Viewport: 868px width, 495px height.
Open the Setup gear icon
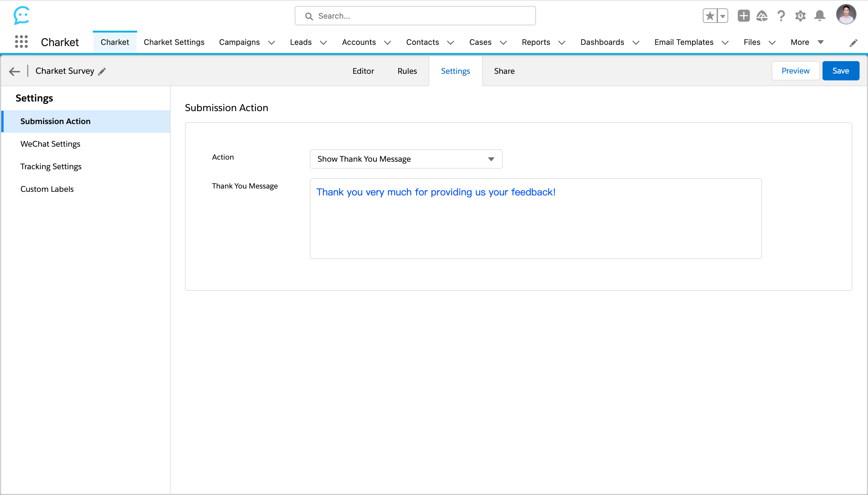tap(800, 16)
